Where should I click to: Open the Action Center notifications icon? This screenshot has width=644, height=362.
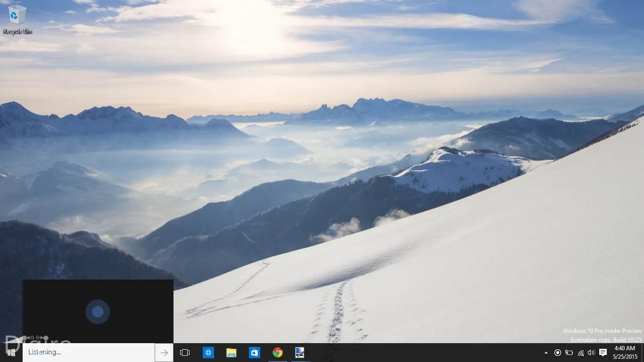pos(603,353)
